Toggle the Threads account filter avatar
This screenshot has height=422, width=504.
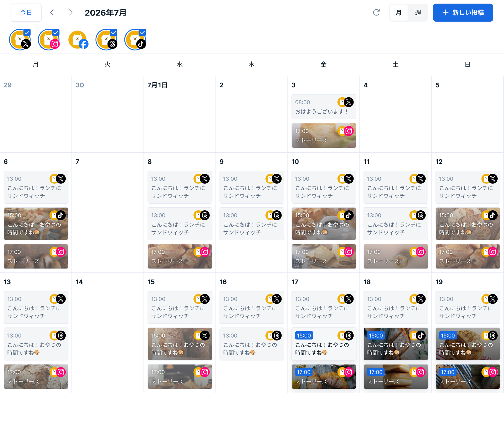click(106, 40)
